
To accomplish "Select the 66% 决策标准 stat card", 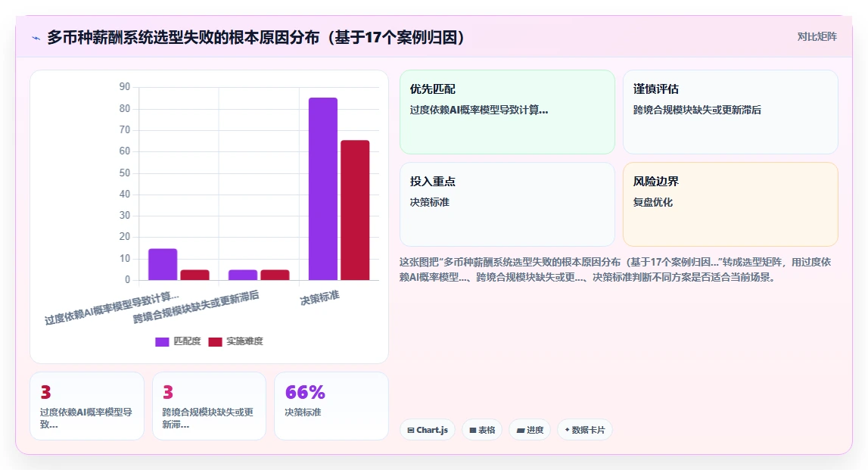I will (x=331, y=406).
